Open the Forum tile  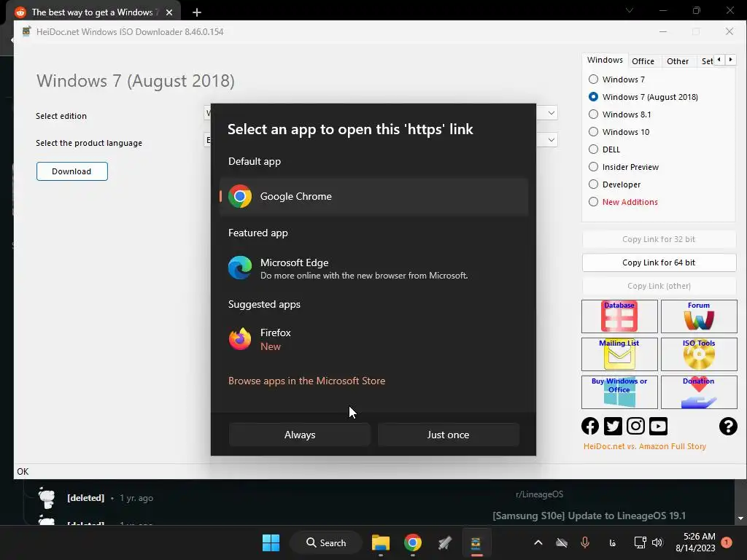(x=699, y=316)
